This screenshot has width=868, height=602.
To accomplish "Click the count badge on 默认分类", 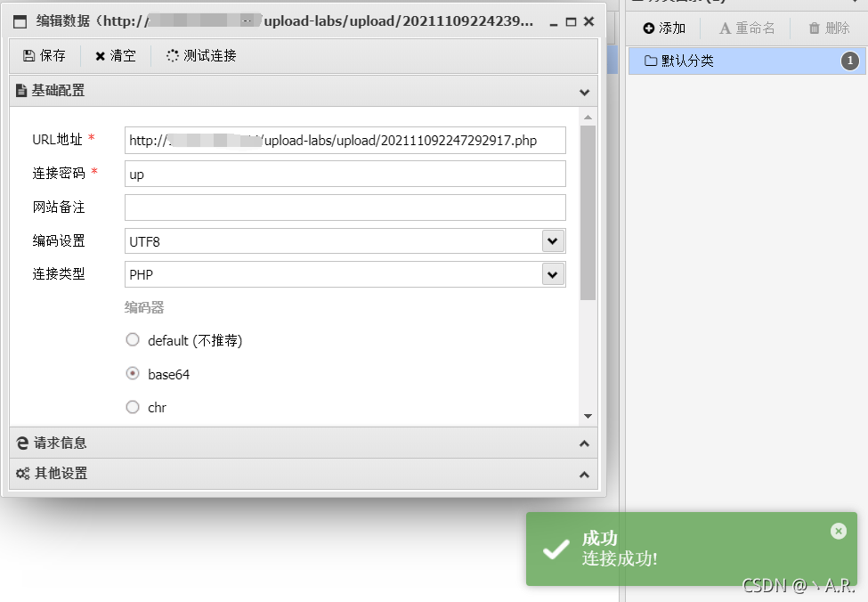I will click(x=849, y=61).
